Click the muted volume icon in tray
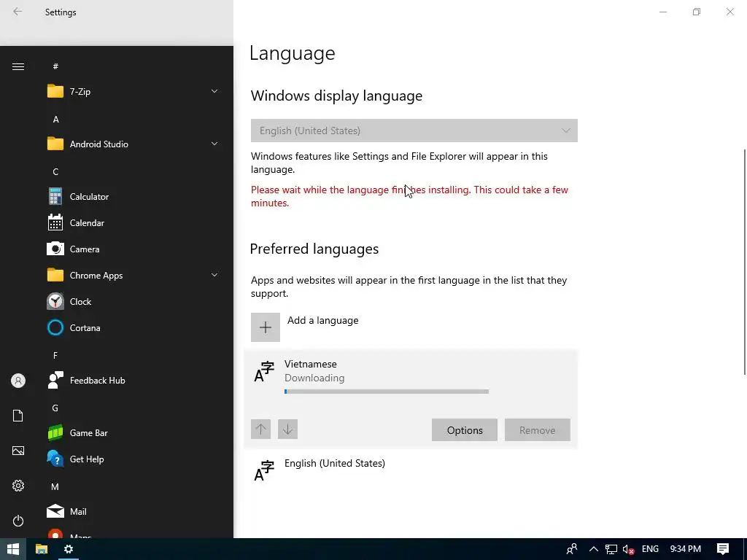Image resolution: width=747 pixels, height=560 pixels. (628, 550)
